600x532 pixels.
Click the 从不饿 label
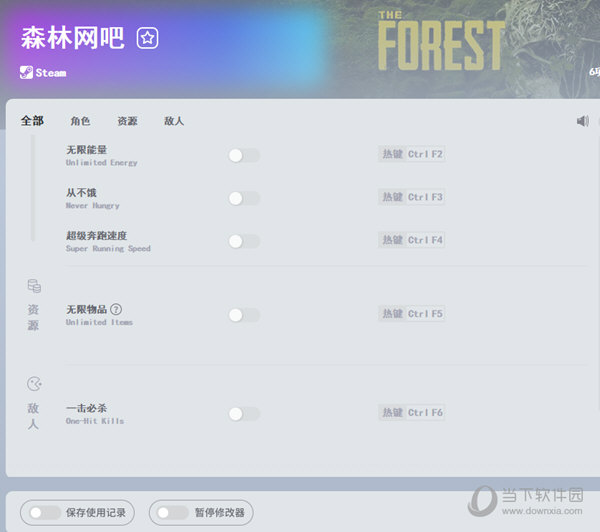pyautogui.click(x=81, y=193)
